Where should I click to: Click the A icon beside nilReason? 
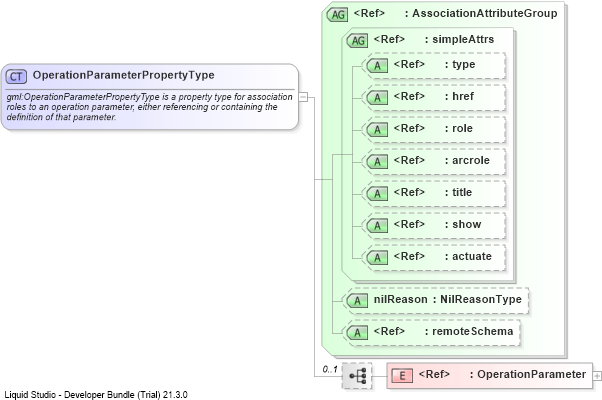(x=357, y=301)
